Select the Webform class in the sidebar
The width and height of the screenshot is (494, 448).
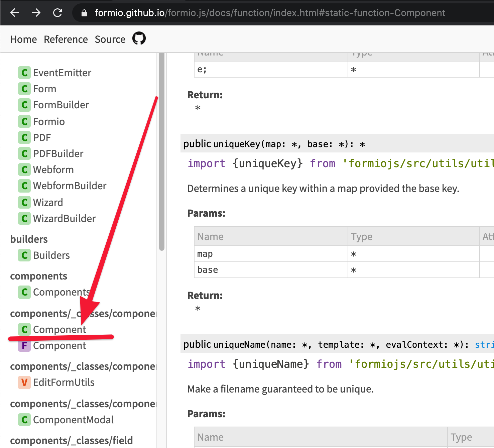[x=53, y=170]
